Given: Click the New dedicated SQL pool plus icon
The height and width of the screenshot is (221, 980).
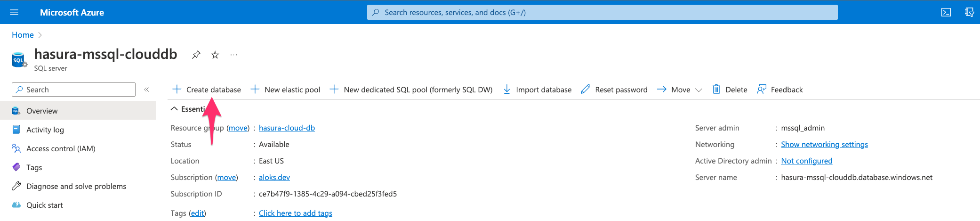Looking at the screenshot, I should point(334,89).
